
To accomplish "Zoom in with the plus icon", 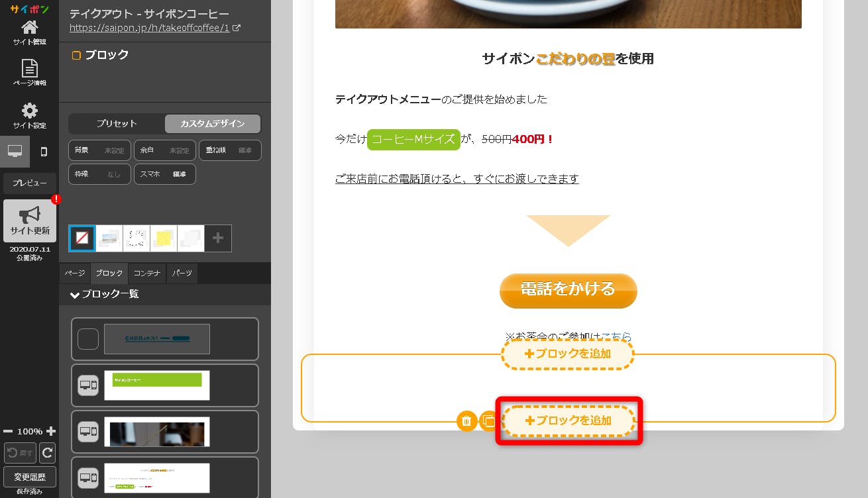I will click(x=51, y=431).
